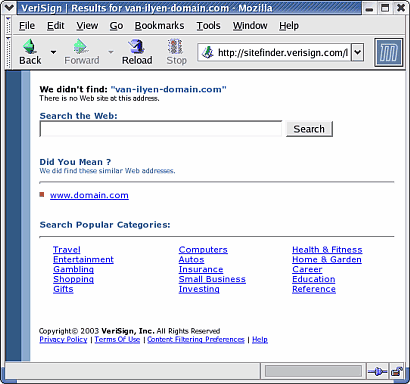Open the Terms Of Use link
Screen dimensions: 410x384
pyautogui.click(x=117, y=339)
